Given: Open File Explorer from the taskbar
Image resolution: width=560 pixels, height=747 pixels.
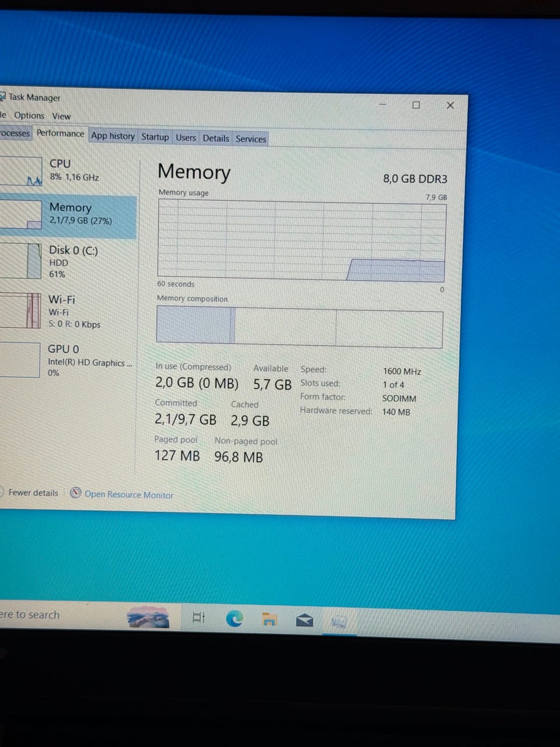Looking at the screenshot, I should (x=269, y=619).
